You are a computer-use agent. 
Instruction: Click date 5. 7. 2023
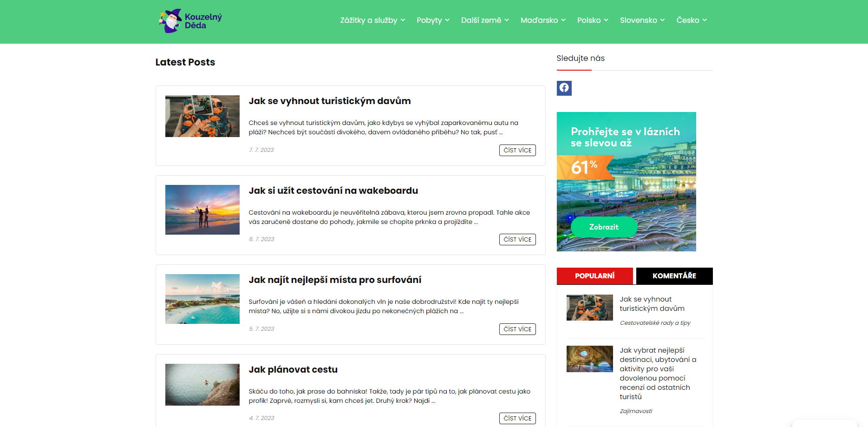click(x=261, y=329)
